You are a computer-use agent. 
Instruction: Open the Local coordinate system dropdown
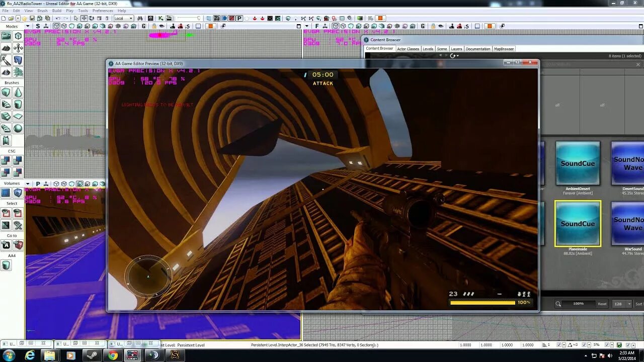click(123, 19)
